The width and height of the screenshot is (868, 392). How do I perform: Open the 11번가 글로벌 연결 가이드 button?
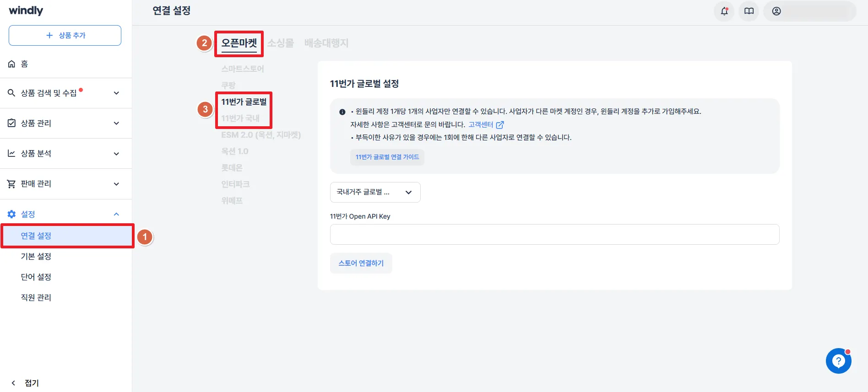pos(387,157)
